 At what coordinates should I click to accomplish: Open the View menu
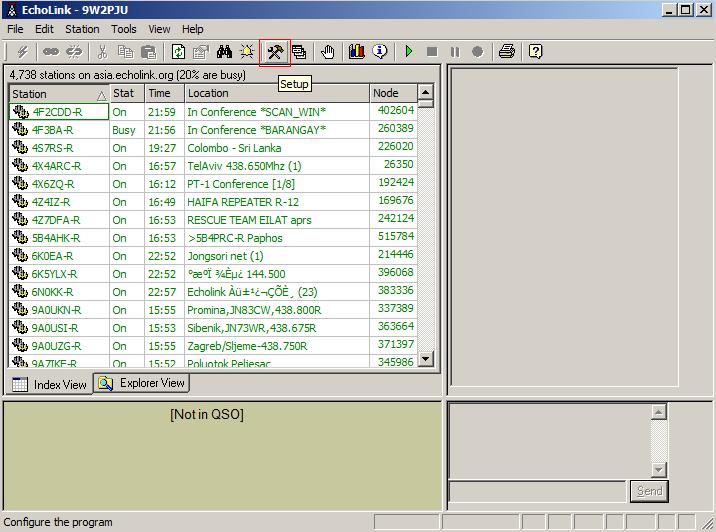(159, 29)
